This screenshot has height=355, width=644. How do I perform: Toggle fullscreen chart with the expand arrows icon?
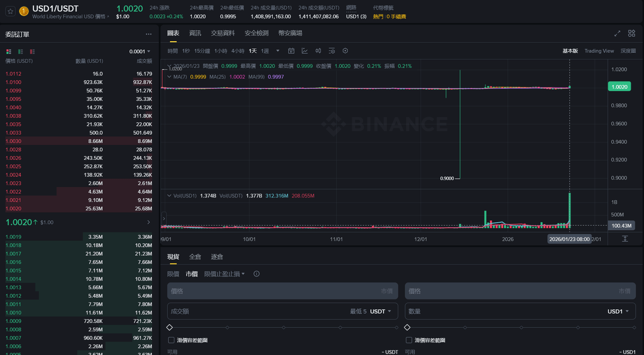[617, 33]
